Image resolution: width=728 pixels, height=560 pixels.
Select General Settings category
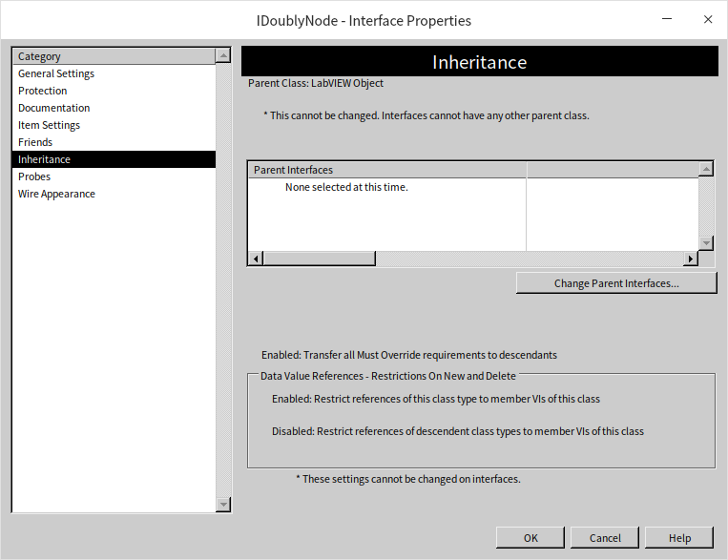pos(56,73)
